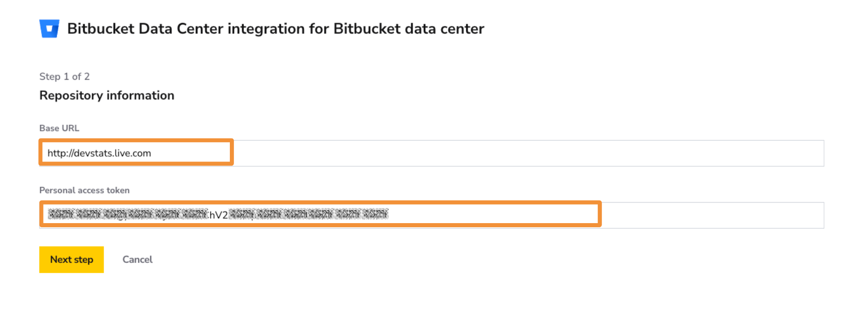Click empty right area of token field
868x309 pixels.
point(713,215)
